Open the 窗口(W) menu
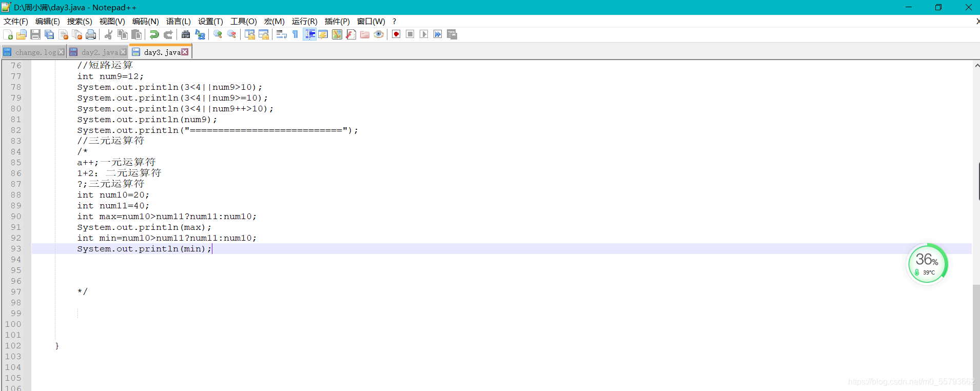 coord(371,21)
